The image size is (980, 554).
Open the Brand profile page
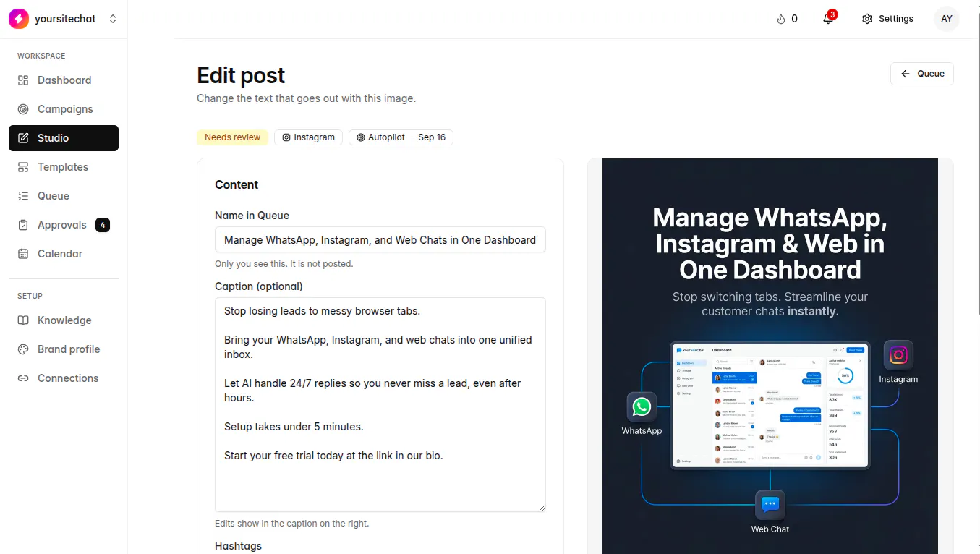tap(64, 349)
